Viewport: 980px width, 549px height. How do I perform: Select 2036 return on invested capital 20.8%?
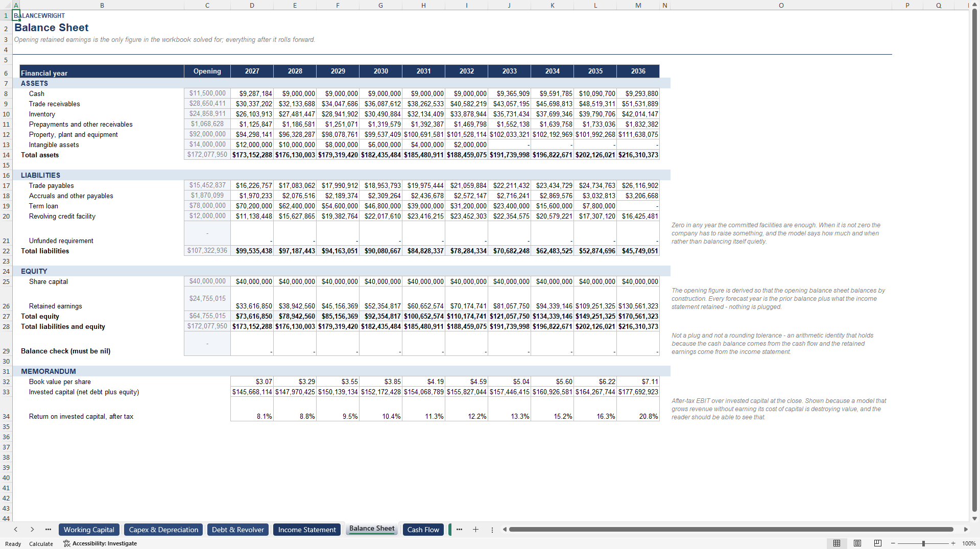click(x=638, y=409)
